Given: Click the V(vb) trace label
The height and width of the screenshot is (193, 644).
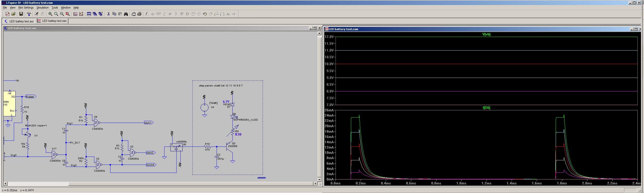Looking at the screenshot, I should pos(486,34).
